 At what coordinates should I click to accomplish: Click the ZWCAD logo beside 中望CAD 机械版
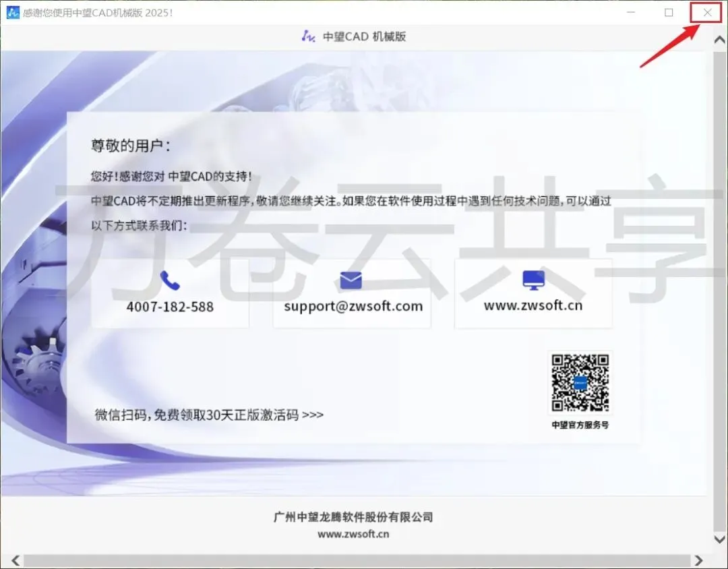tap(308, 36)
